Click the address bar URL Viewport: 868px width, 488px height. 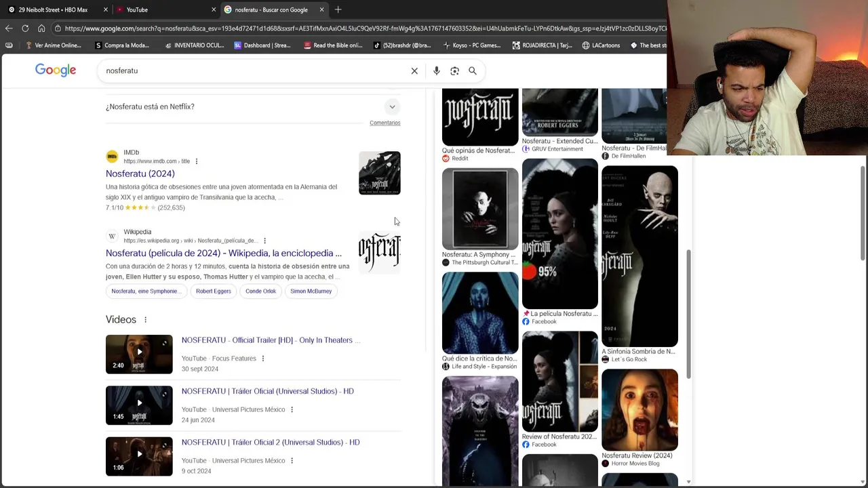pos(365,28)
